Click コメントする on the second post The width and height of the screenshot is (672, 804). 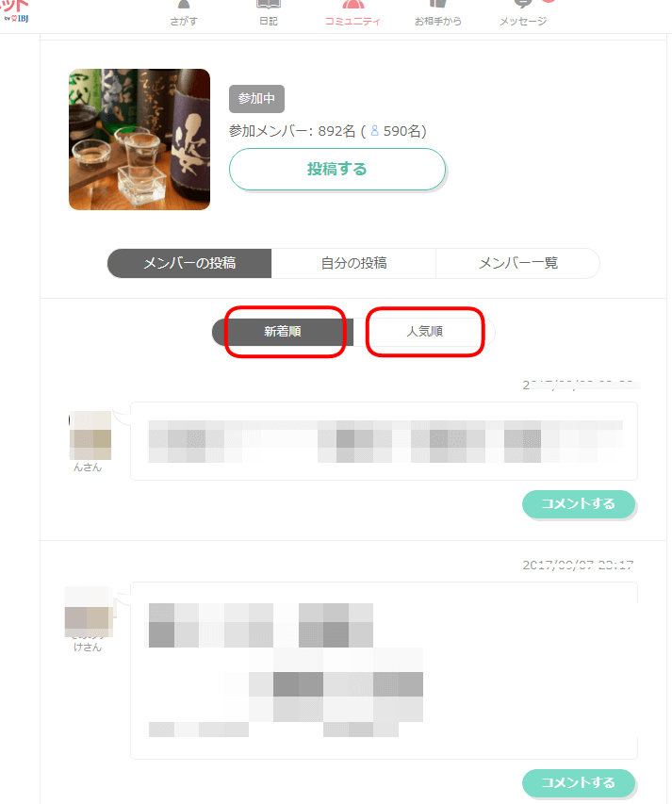click(x=579, y=783)
